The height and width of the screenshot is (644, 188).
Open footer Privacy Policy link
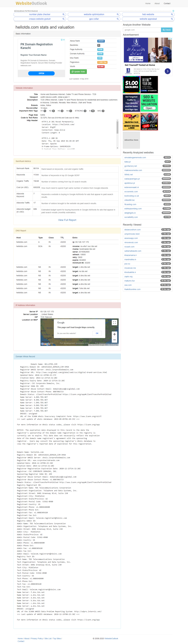(37, 638)
